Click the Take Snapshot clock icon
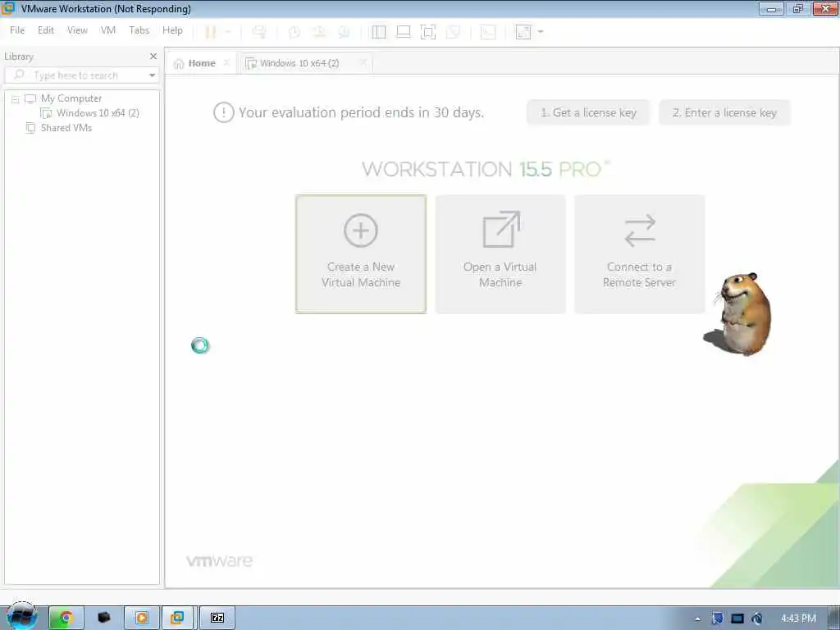Image resolution: width=840 pixels, height=630 pixels. click(x=294, y=32)
